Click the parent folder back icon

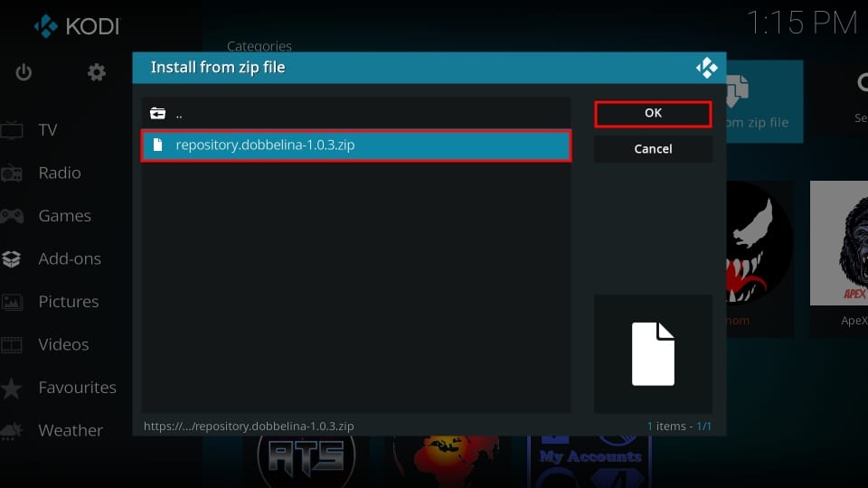coord(157,114)
